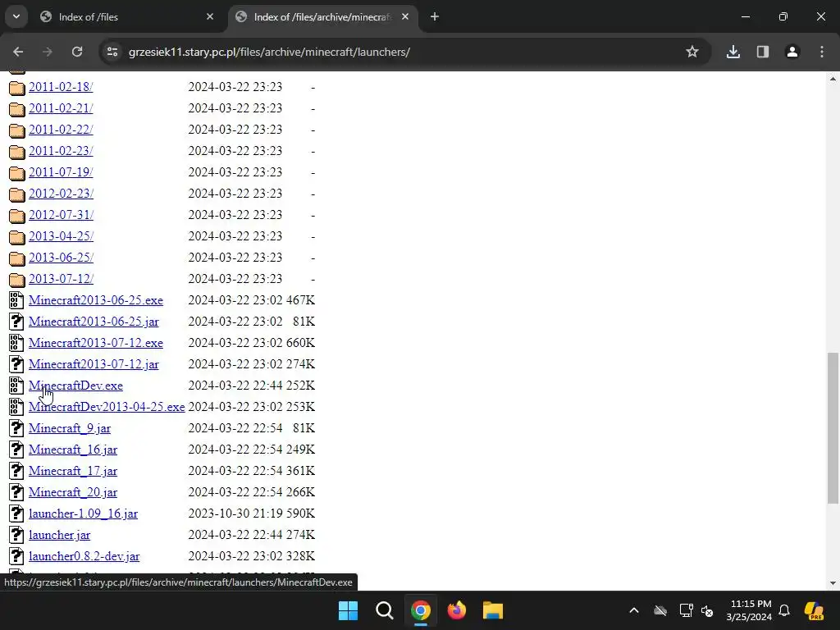Open a new browser tab
The width and height of the screenshot is (840, 630).
pos(435,17)
